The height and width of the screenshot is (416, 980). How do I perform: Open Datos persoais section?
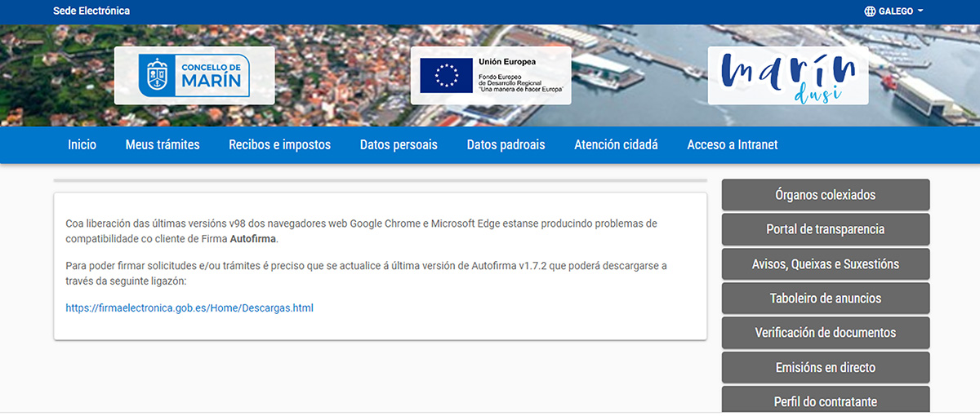[399, 144]
